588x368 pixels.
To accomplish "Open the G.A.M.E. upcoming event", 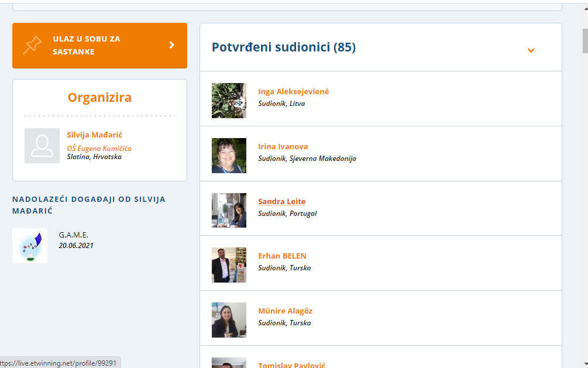I will (74, 235).
